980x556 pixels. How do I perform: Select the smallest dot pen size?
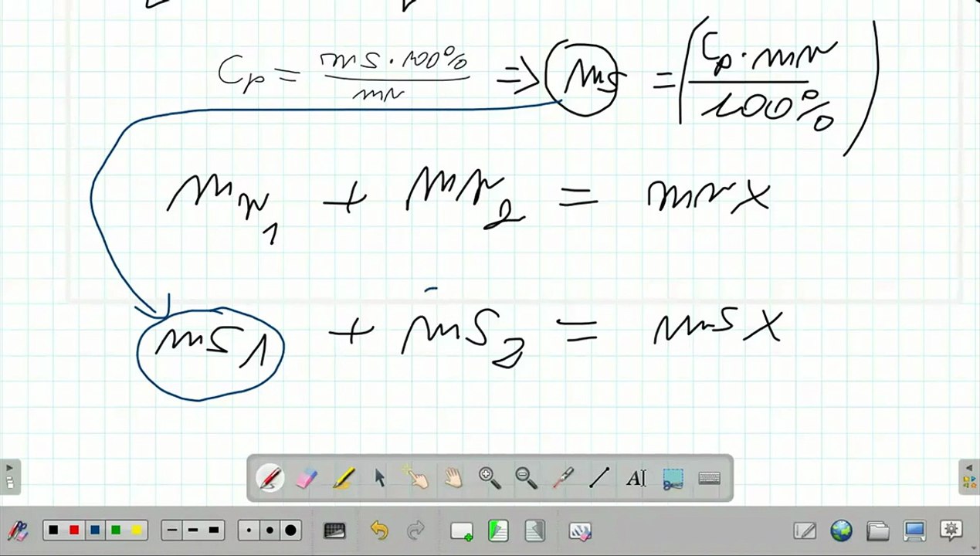coord(249,531)
